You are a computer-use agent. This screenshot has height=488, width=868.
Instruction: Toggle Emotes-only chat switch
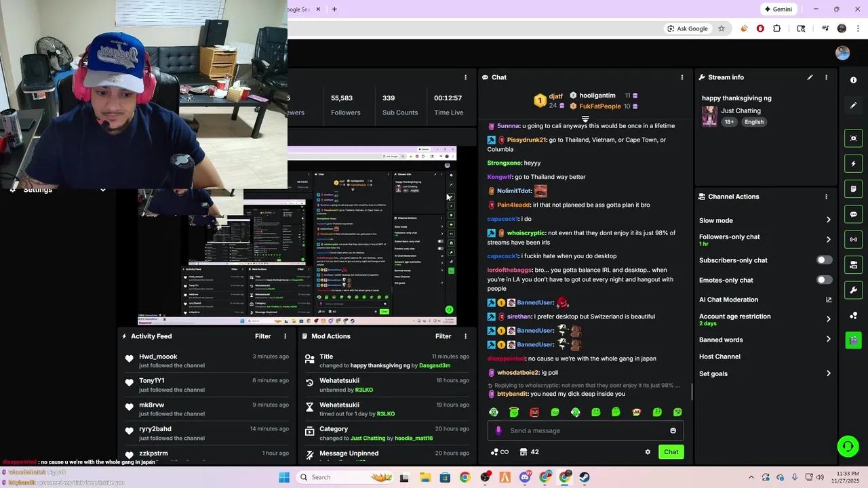[x=824, y=280]
